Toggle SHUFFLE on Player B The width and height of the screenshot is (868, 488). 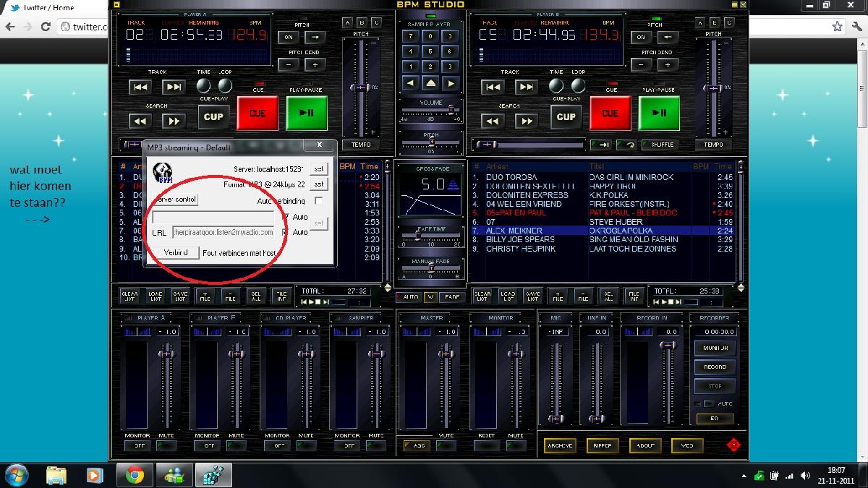(x=658, y=145)
